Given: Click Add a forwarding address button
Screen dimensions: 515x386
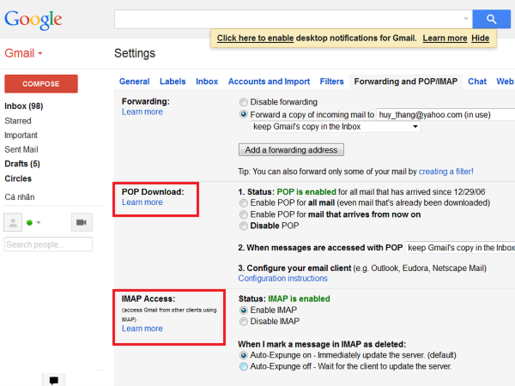Looking at the screenshot, I should coord(291,150).
